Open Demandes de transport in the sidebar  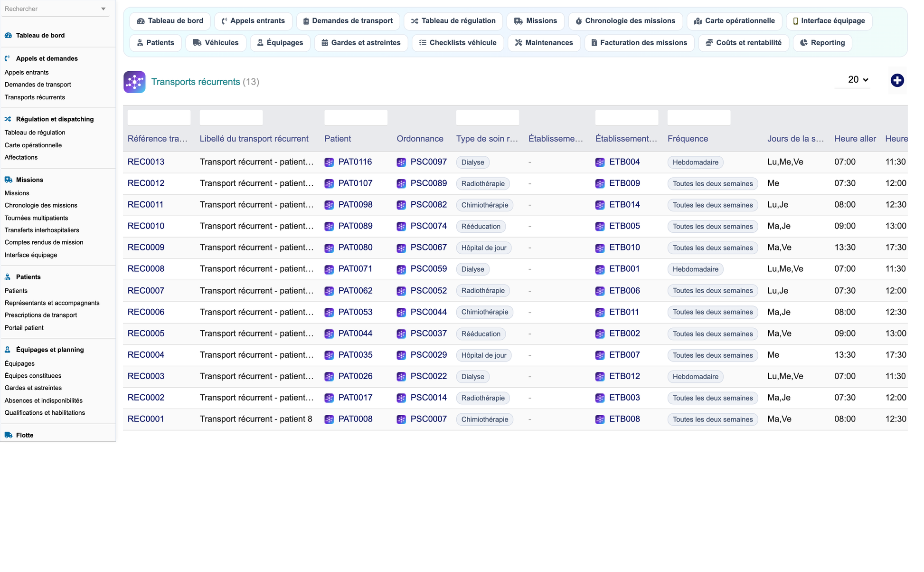[38, 85]
